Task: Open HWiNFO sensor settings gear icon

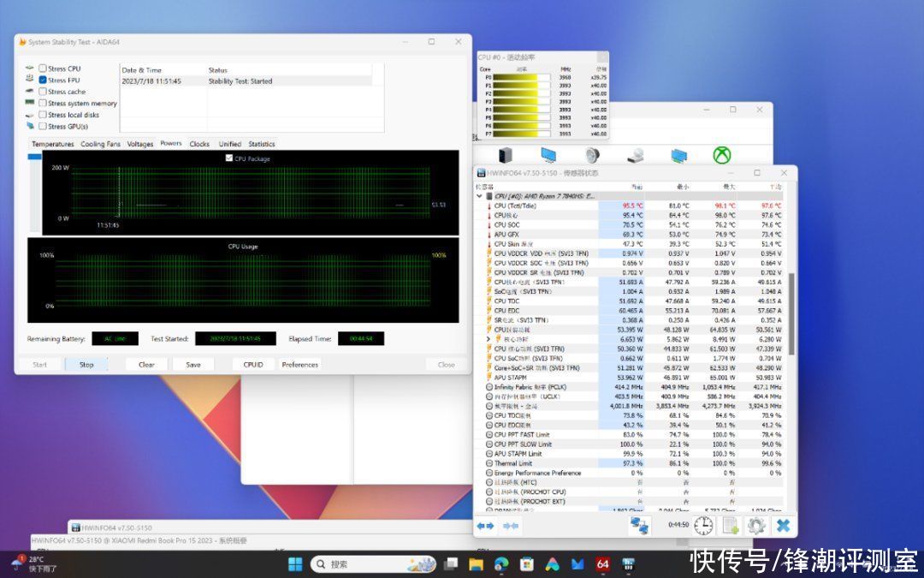Action: pyautogui.click(x=756, y=525)
